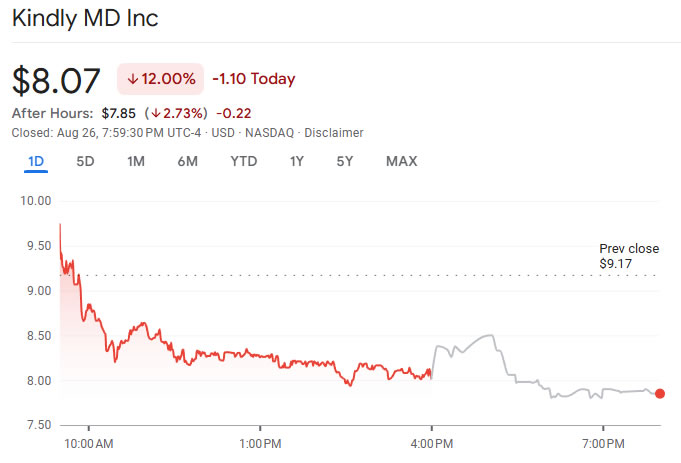Click the down arrow in the 12.00% badge
The height and width of the screenshot is (463, 681).
[x=133, y=79]
